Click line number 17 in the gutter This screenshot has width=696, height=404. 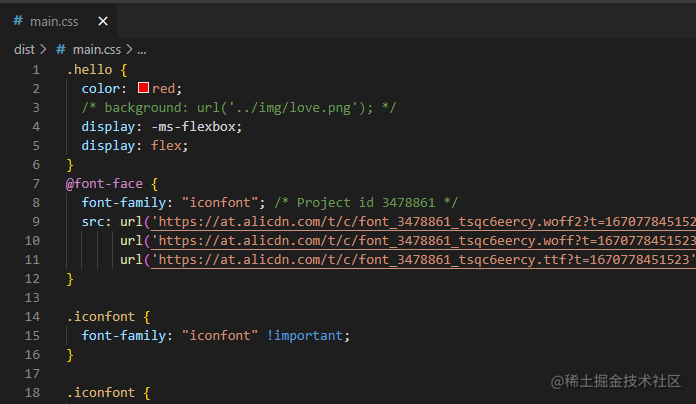click(x=32, y=374)
